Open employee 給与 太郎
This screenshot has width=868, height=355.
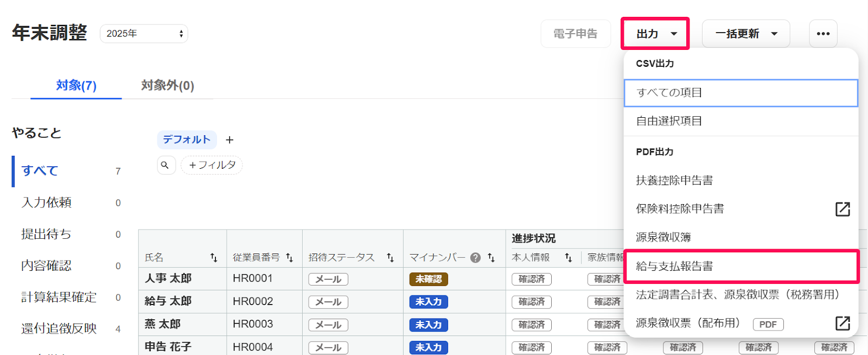point(168,301)
